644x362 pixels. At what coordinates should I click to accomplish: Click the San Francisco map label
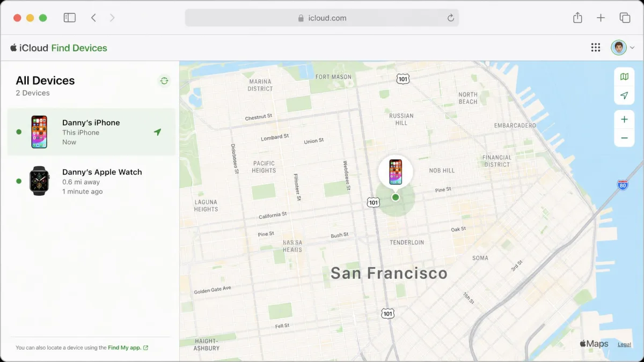click(x=389, y=273)
